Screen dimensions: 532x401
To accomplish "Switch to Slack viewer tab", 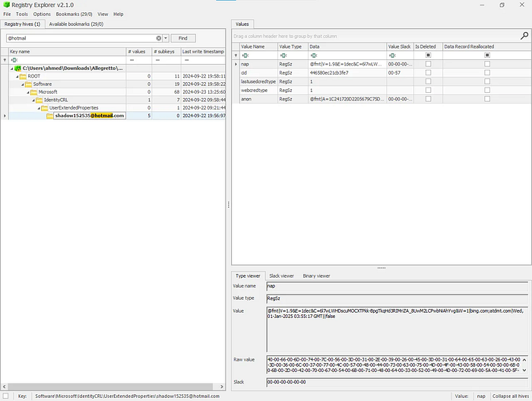I will click(281, 276).
